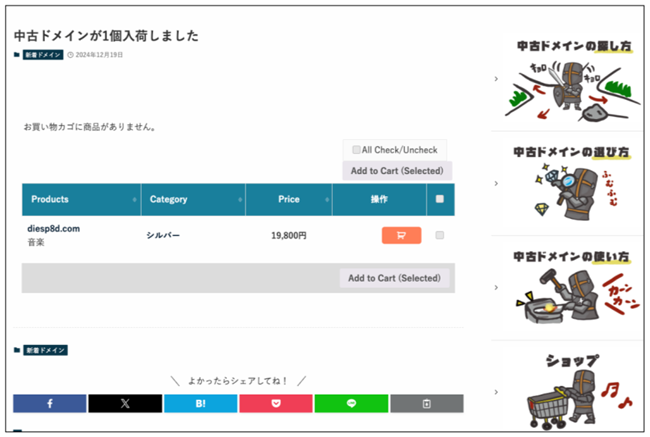The height and width of the screenshot is (437, 650).
Task: Share the post on X
Action: [125, 403]
